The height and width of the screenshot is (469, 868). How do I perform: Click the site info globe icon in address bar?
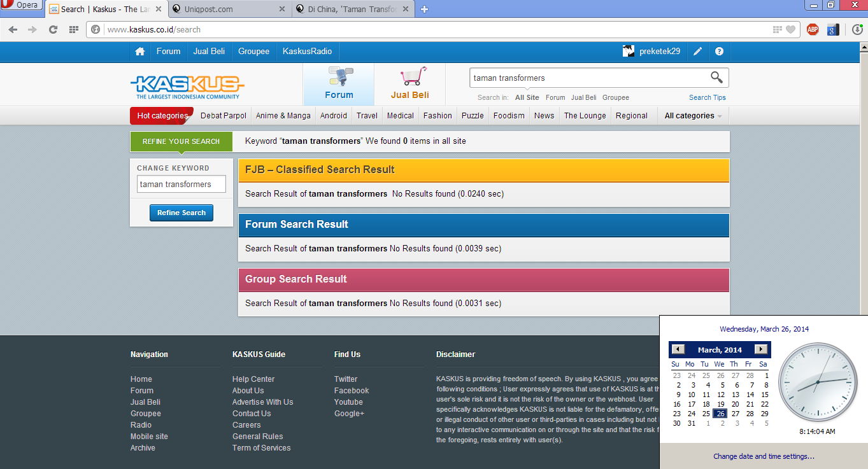coord(96,29)
